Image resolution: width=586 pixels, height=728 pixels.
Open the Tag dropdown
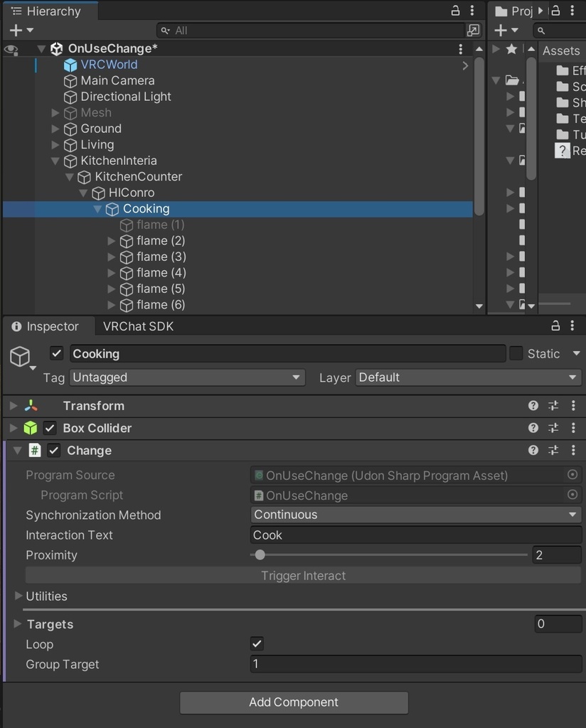187,377
